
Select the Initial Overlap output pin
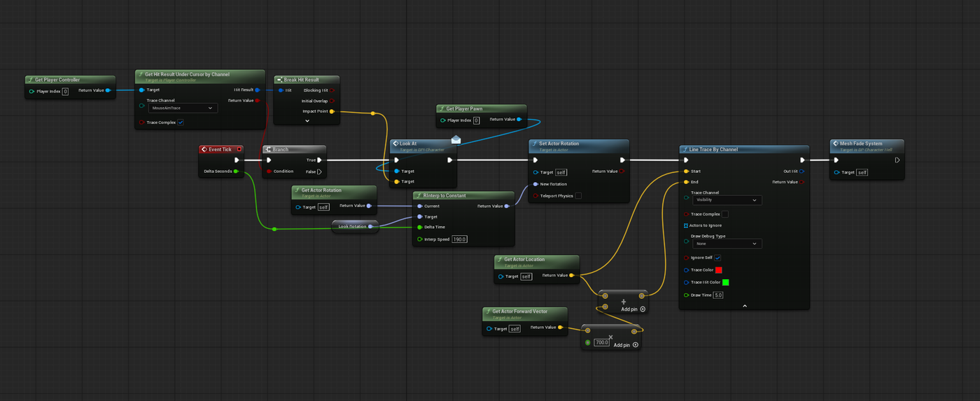332,101
